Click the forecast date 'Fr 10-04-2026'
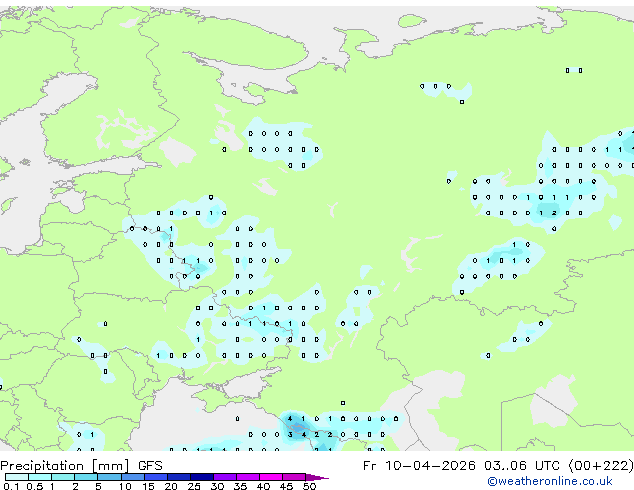 [419, 466]
